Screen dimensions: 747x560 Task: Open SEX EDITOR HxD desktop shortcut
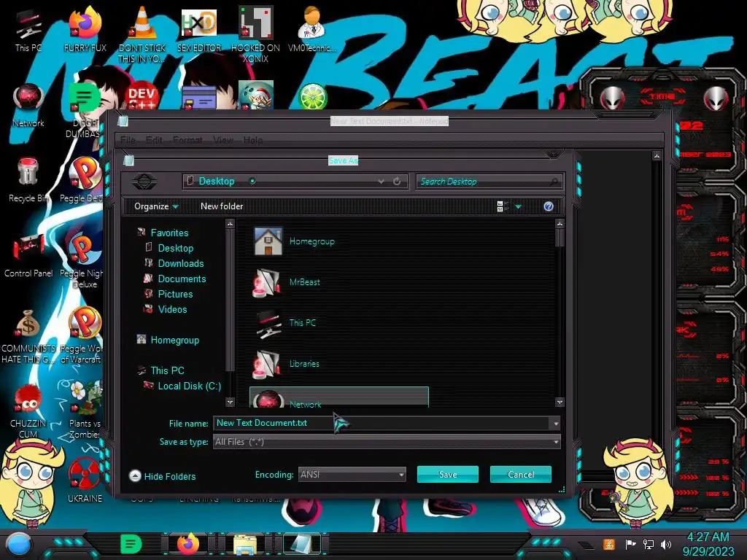tap(199, 31)
